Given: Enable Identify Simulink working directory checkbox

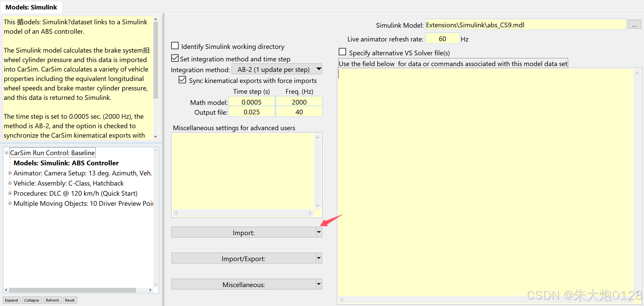Looking at the screenshot, I should [175, 46].
